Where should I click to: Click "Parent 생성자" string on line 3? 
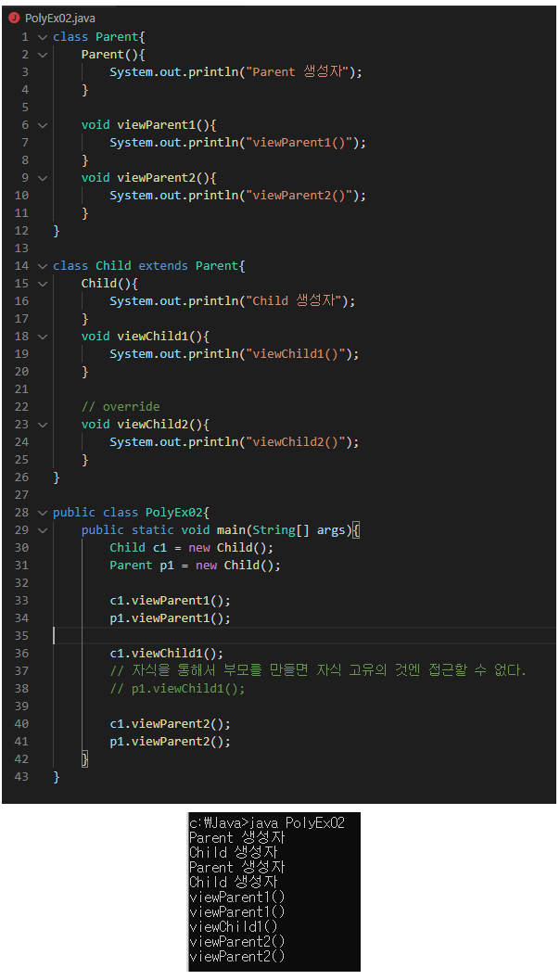click(x=297, y=72)
